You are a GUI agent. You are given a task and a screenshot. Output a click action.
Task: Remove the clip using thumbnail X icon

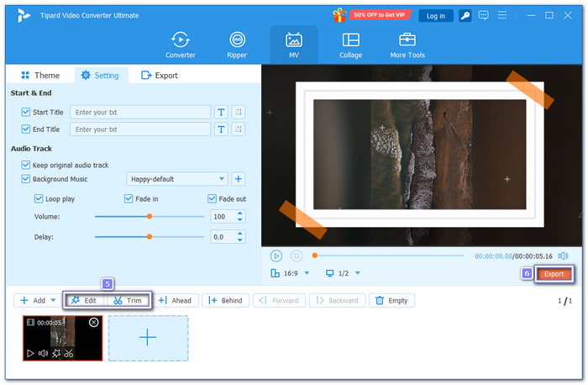[x=93, y=323]
